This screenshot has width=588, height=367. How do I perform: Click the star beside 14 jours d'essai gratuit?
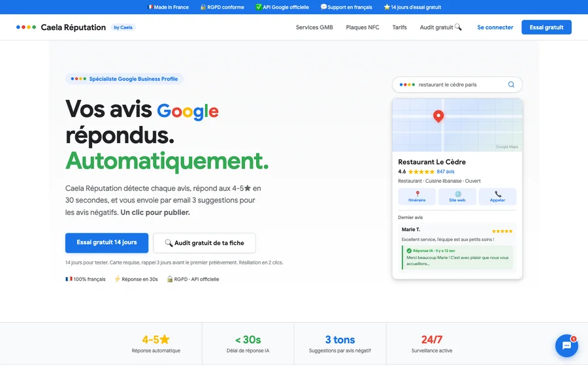tap(387, 7)
